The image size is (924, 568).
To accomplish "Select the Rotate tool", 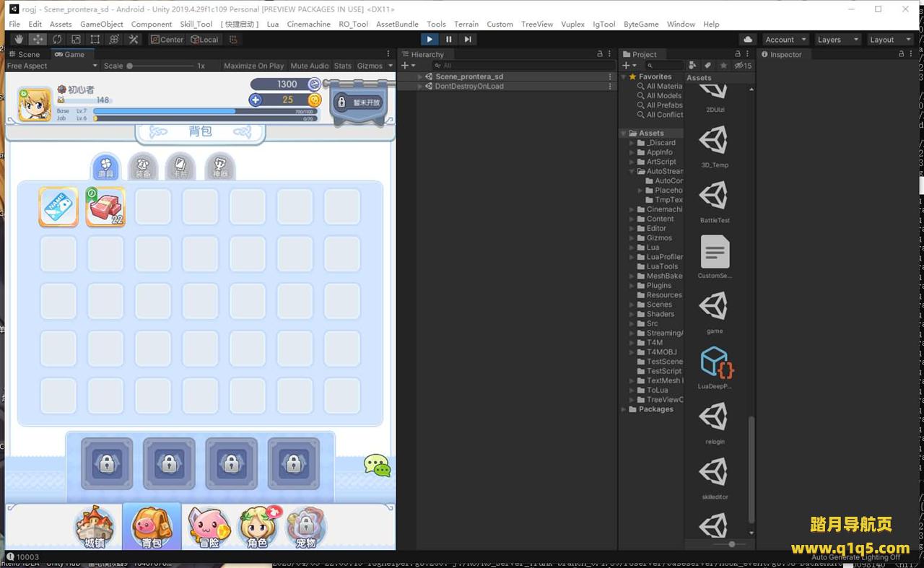I will coord(57,40).
